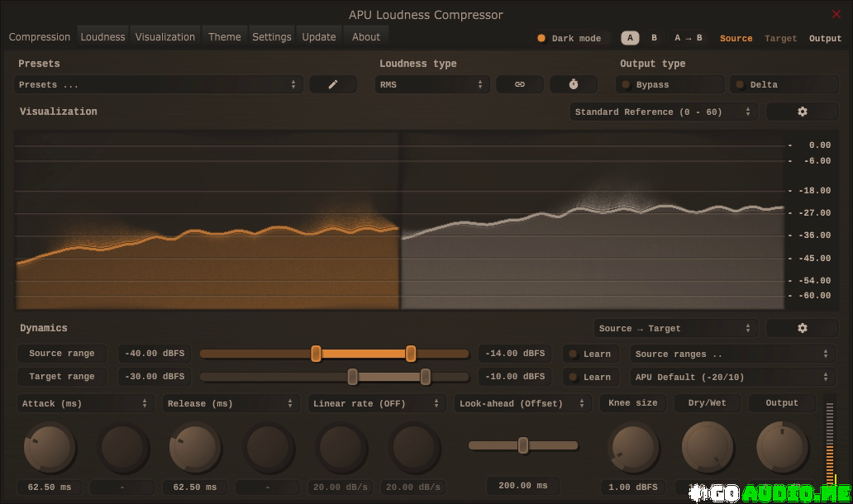Click the first Release knob

194,448
